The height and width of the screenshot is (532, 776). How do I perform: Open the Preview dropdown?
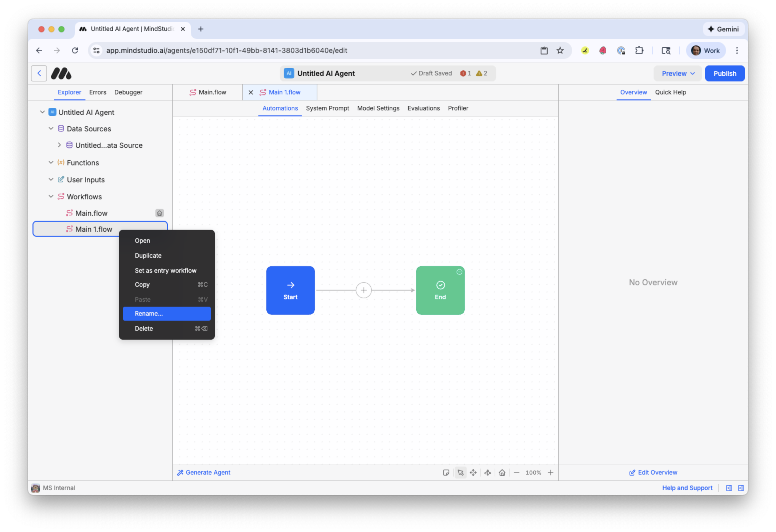678,73
